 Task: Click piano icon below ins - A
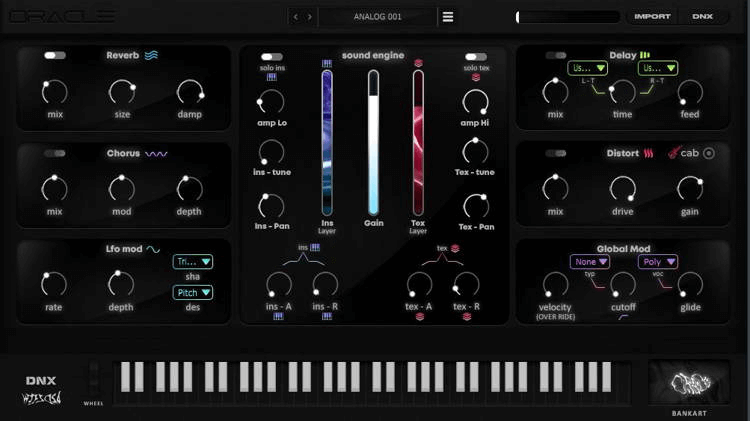pyautogui.click(x=278, y=316)
